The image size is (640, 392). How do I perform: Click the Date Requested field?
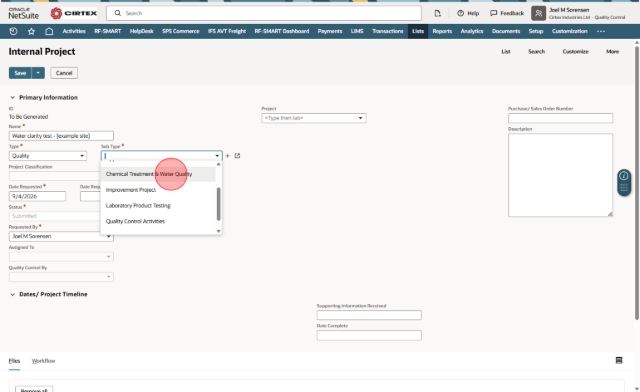coord(37,196)
